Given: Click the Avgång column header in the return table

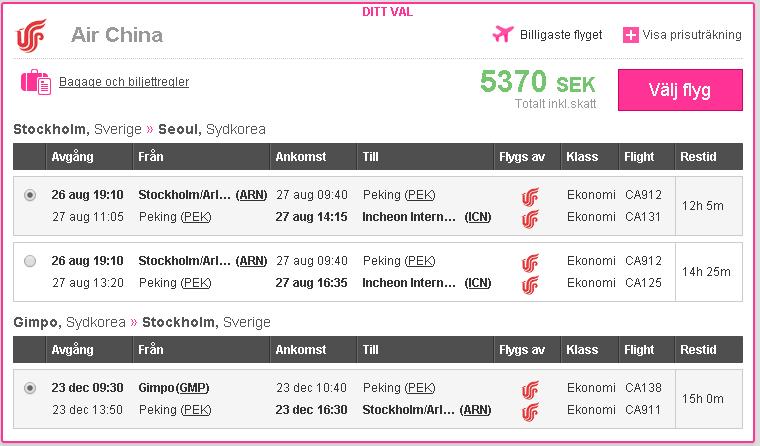Looking at the screenshot, I should [x=71, y=351].
